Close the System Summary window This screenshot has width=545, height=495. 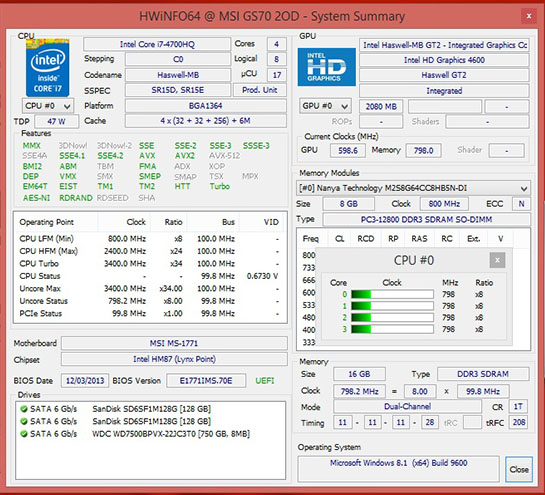click(x=529, y=16)
